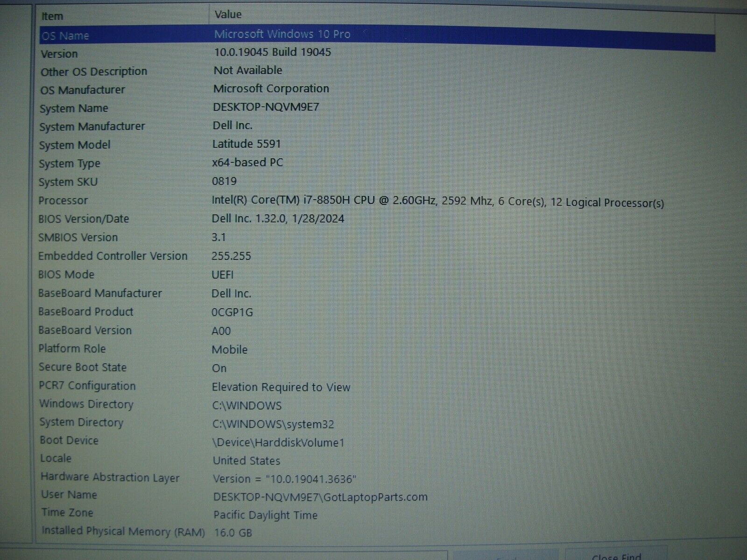
Task: Select the User Name row
Action: pyautogui.click(x=69, y=495)
